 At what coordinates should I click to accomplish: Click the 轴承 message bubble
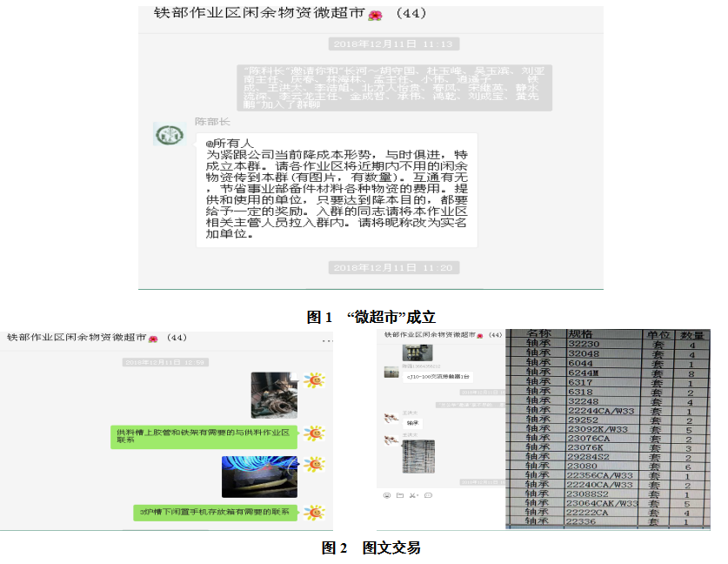(414, 422)
